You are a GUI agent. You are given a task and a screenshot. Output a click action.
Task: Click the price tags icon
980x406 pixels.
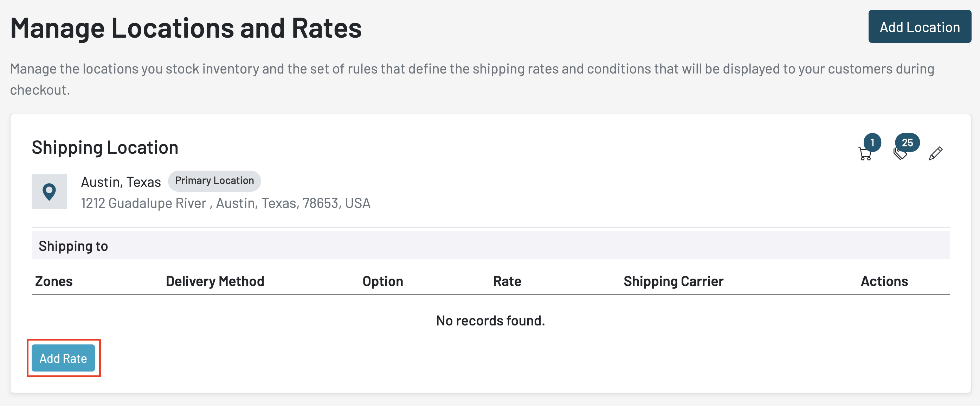click(x=900, y=154)
